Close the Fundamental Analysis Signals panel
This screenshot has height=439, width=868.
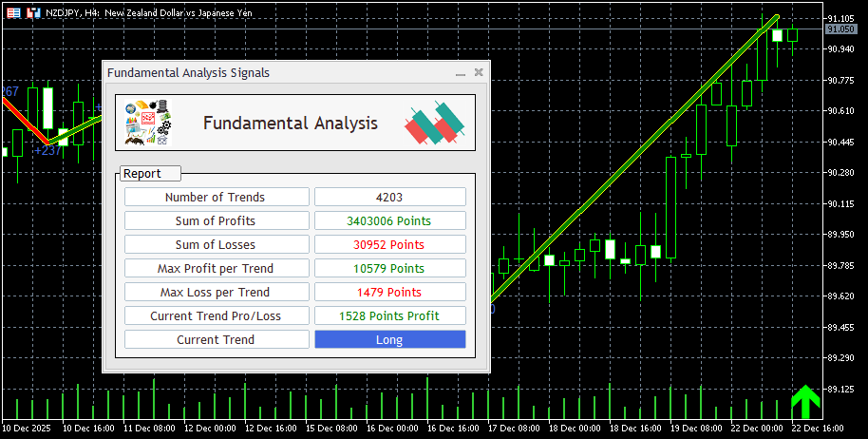[479, 72]
